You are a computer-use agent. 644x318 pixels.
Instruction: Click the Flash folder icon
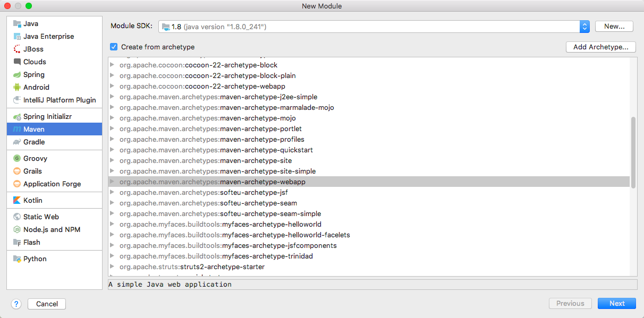[x=17, y=243]
